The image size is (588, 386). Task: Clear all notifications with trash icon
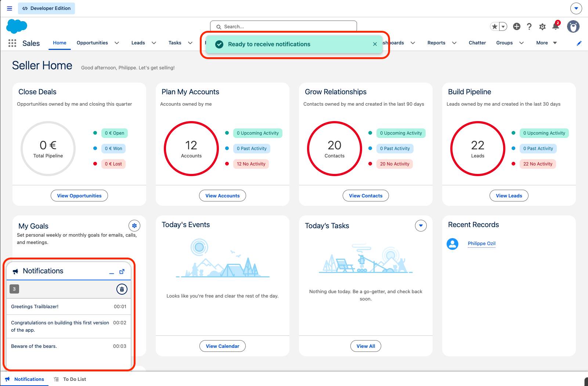[x=122, y=289]
